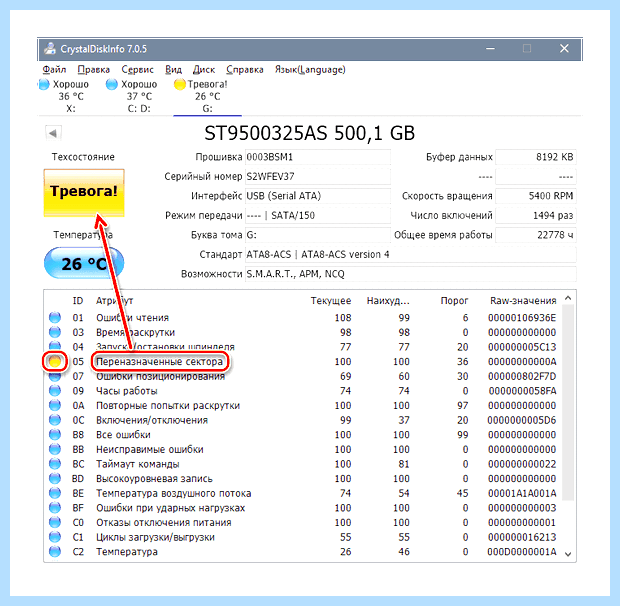This screenshot has height=606, width=620.
Task: Click the Интерфейс field USB (Serial ATA)
Action: (318, 196)
